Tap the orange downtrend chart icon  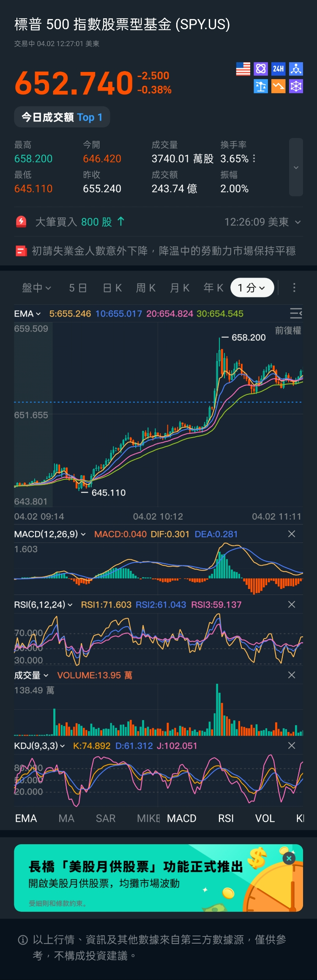coord(278,87)
